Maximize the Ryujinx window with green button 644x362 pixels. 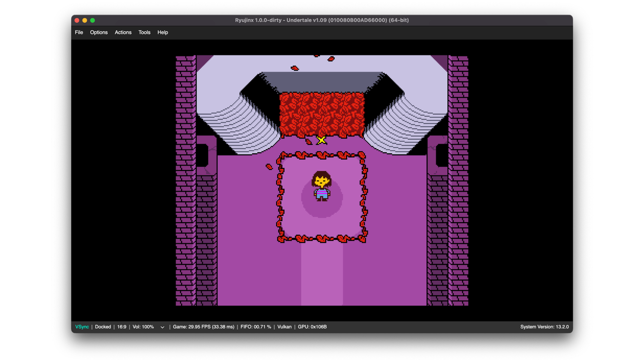click(93, 20)
